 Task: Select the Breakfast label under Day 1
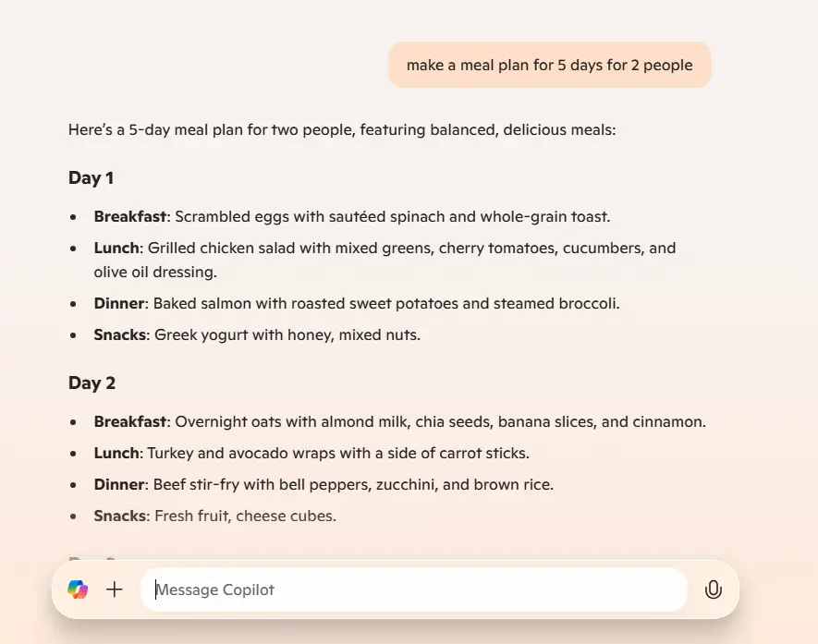point(130,217)
